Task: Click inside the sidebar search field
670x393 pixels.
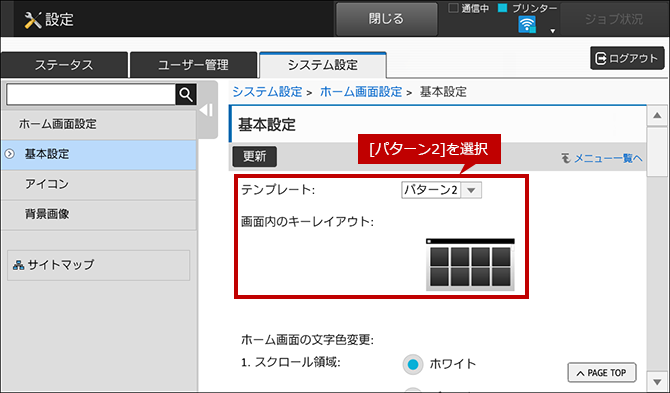Action: pyautogui.click(x=91, y=94)
